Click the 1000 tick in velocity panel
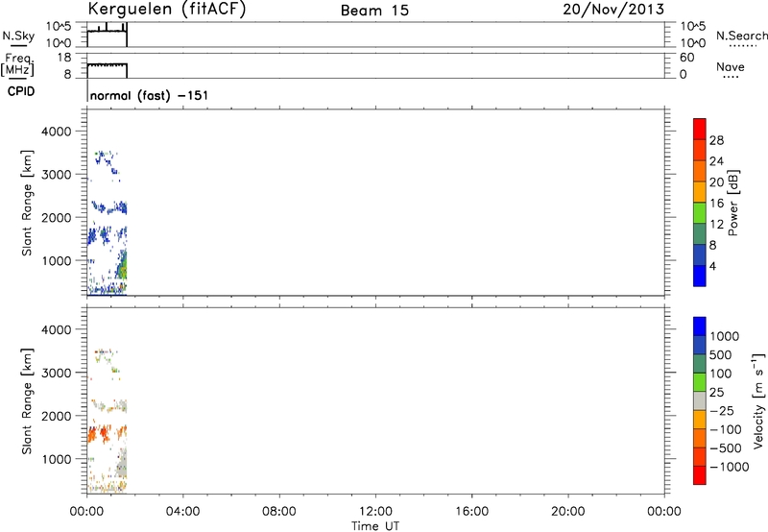 click(x=56, y=459)
